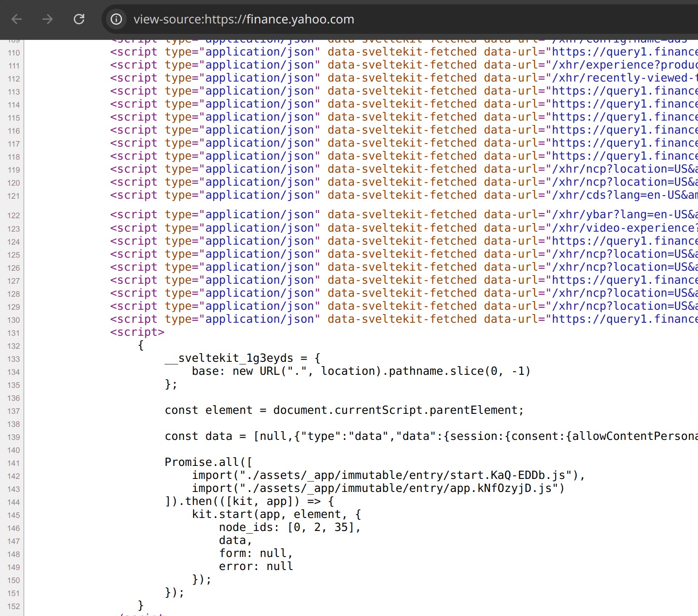This screenshot has height=616, width=698.
Task: Click the /xhr/ybar data-url value
Action: click(x=624, y=215)
